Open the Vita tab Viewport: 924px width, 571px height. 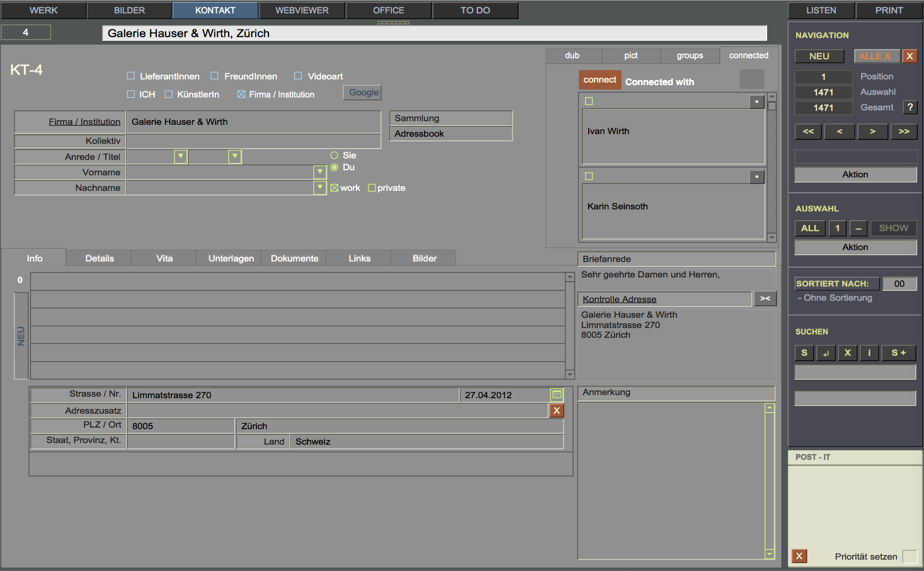tap(165, 258)
